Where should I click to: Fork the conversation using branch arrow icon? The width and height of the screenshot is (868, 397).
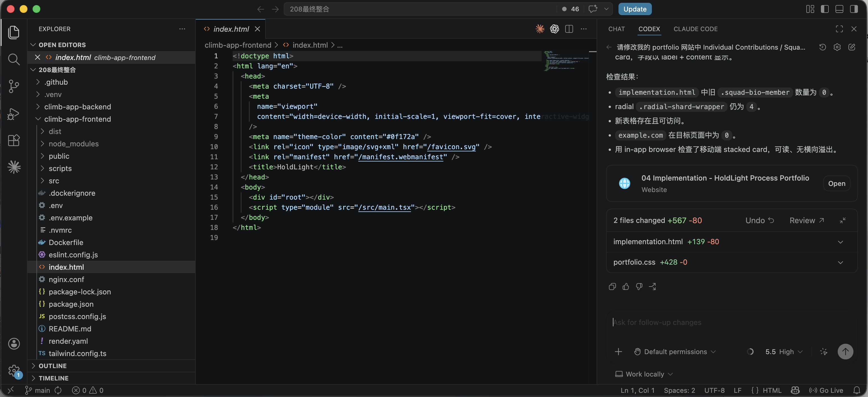click(x=652, y=287)
